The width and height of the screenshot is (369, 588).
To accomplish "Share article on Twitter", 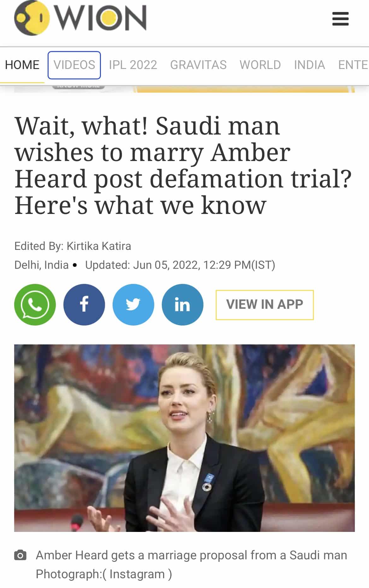I will 133,305.
